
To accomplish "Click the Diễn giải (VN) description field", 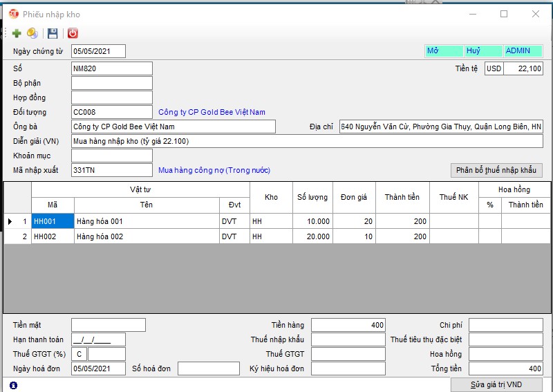I will (307, 141).
